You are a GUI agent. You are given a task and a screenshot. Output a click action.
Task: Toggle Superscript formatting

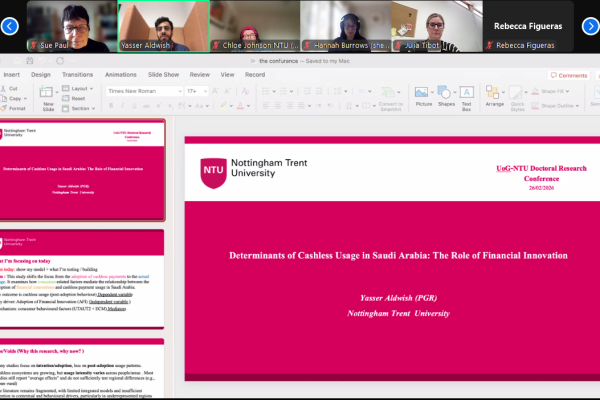[x=158, y=105]
